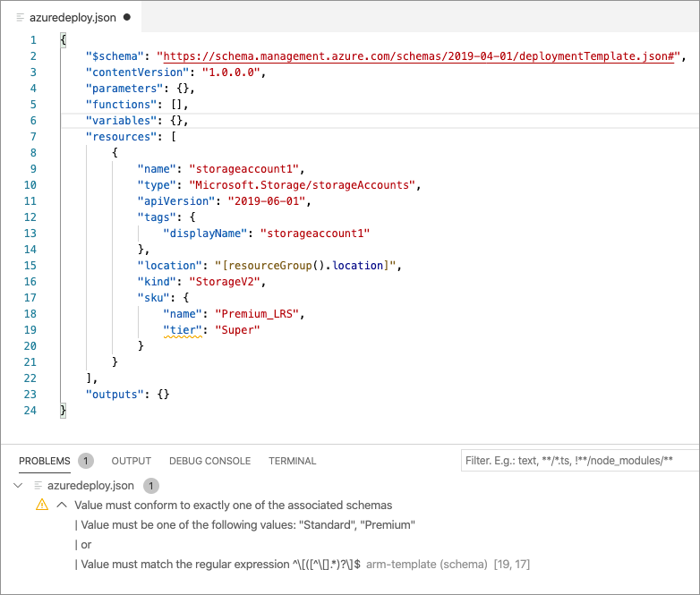Click the "arm-template (schema)" source label
This screenshot has width=700, height=595.
pos(427,565)
